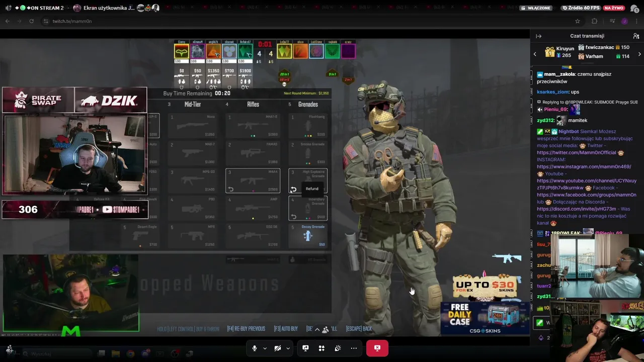Click refund arrow on Incendiary Grenade
644x362 pixels.
tap(293, 217)
